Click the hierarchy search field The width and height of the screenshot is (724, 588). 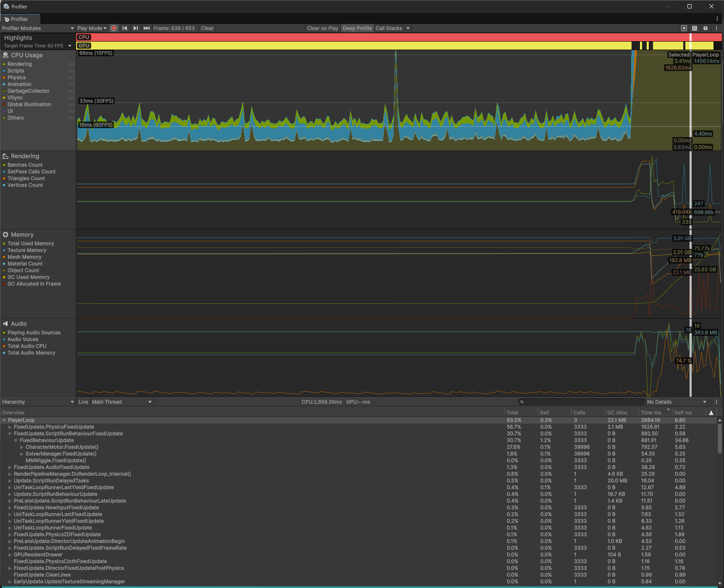pos(581,402)
